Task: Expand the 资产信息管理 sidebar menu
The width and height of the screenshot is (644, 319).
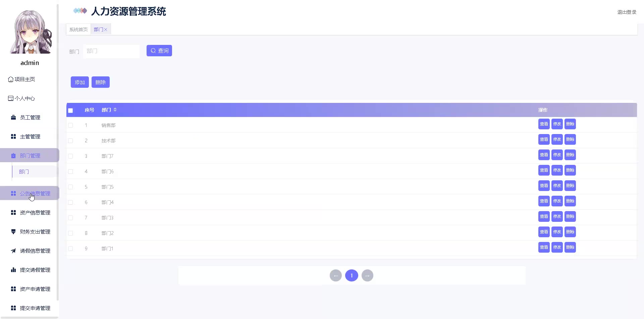Action: coord(35,212)
